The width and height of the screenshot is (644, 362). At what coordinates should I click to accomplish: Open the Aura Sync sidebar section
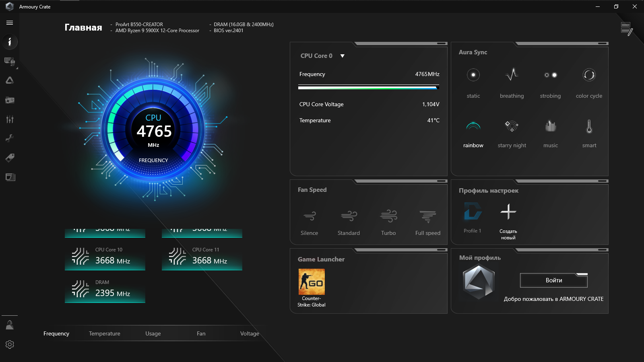10,80
